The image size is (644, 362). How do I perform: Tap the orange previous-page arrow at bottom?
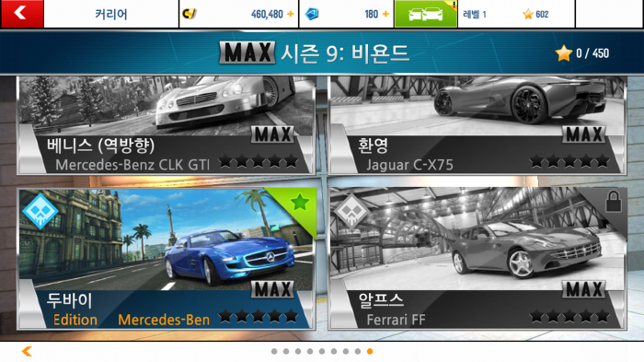click(x=27, y=351)
